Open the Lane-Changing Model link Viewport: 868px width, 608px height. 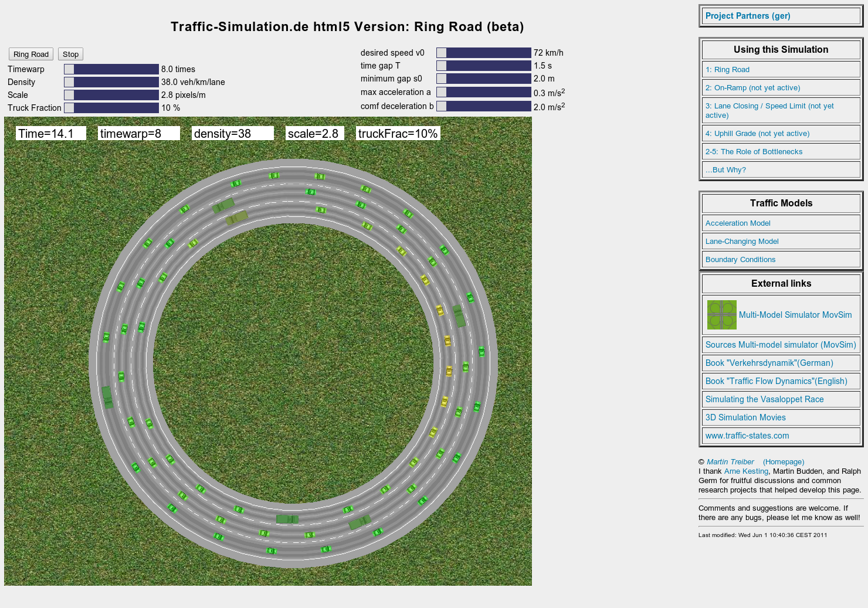tap(742, 241)
